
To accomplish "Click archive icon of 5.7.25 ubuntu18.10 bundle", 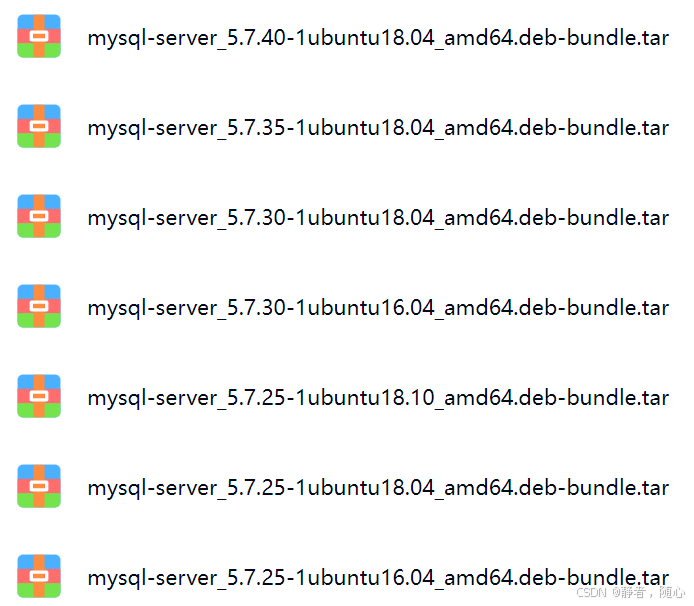I will [x=39, y=396].
